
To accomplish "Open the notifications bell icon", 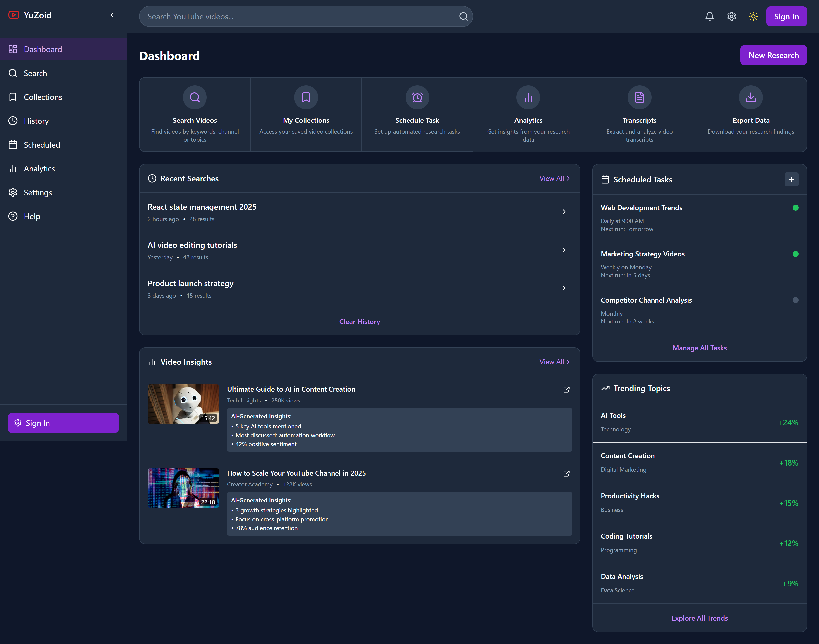I will pyautogui.click(x=709, y=16).
